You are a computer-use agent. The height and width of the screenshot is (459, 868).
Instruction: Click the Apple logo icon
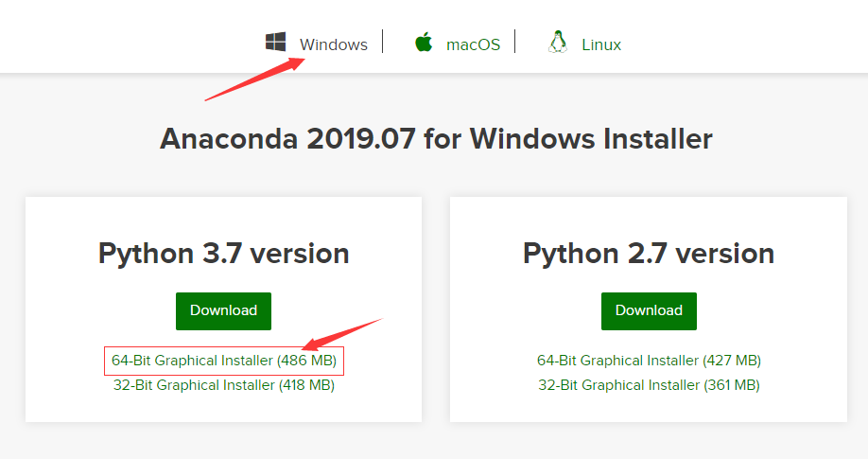[424, 43]
